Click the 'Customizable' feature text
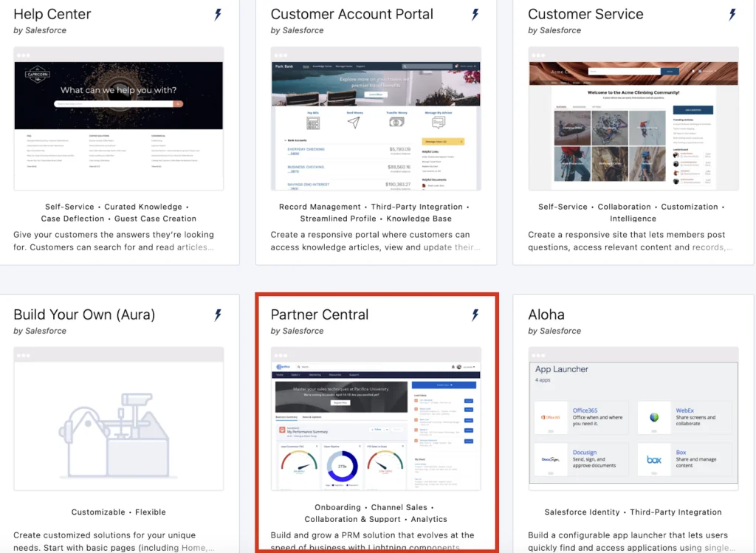Viewport: 756px width, 553px height. click(x=98, y=512)
